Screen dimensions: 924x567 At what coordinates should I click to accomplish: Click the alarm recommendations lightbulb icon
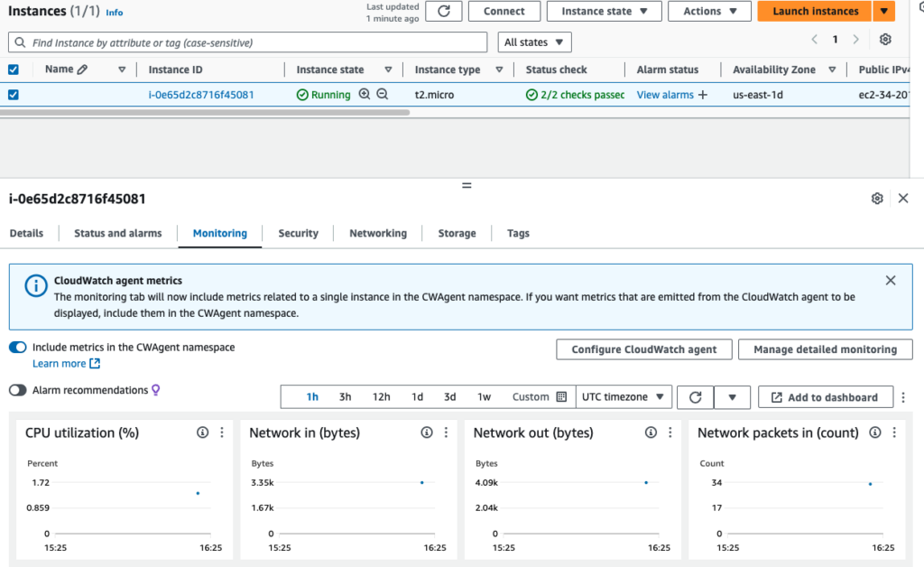point(156,390)
